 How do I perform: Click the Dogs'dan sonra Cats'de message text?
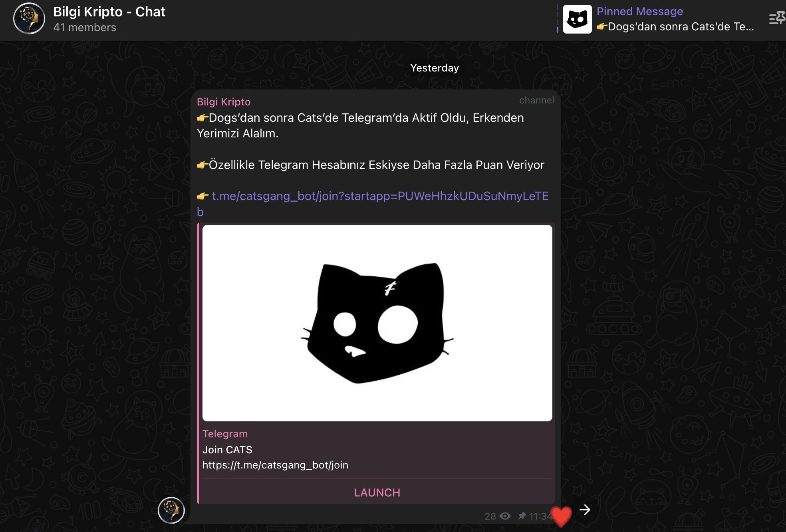(x=360, y=125)
